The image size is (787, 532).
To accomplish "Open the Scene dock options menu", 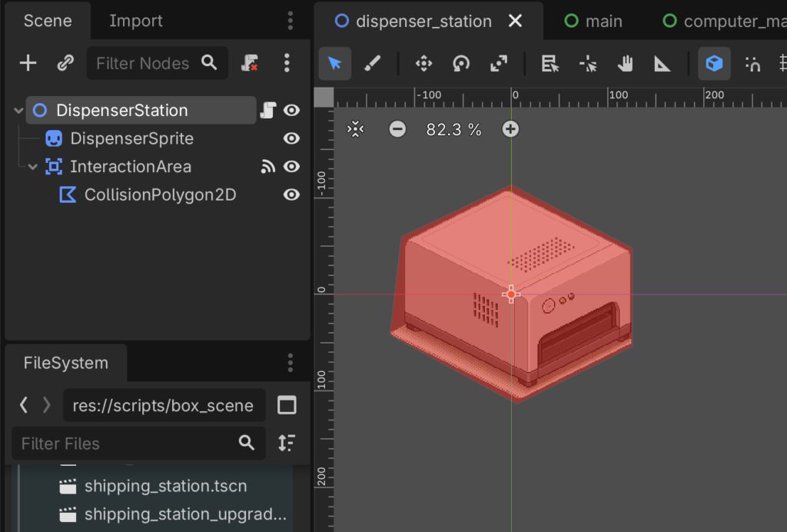I will pyautogui.click(x=290, y=21).
